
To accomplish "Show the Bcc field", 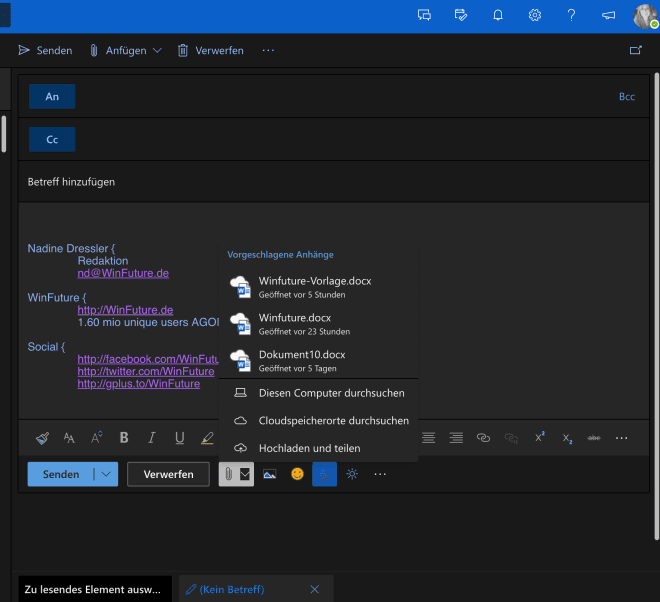I will pyautogui.click(x=627, y=97).
